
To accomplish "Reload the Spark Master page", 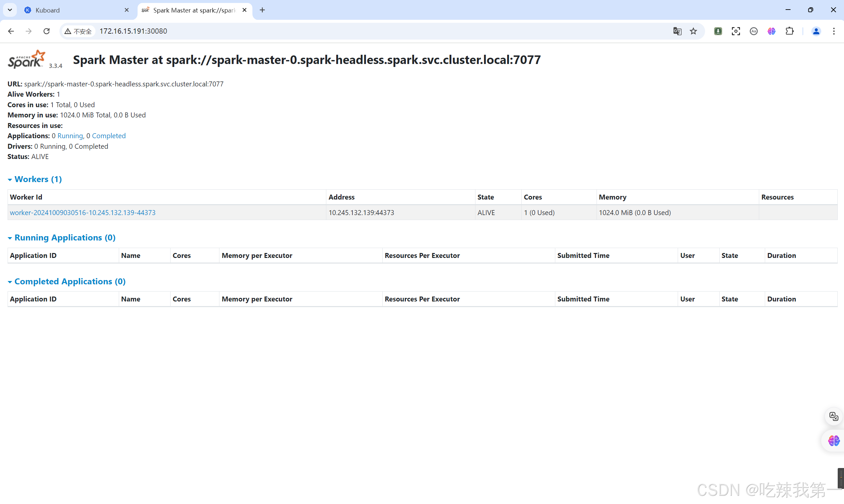I will pos(47,31).
